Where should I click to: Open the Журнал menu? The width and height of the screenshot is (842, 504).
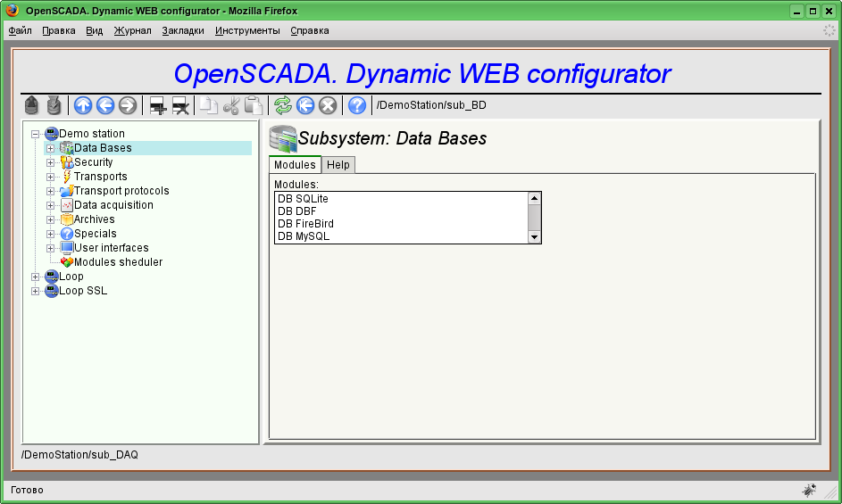tap(133, 30)
